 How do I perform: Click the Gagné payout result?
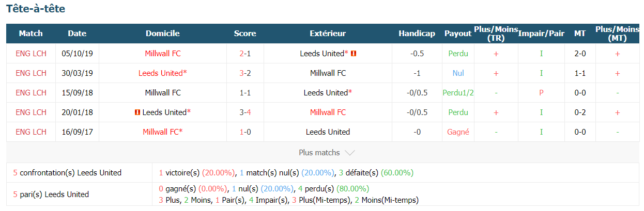click(458, 132)
